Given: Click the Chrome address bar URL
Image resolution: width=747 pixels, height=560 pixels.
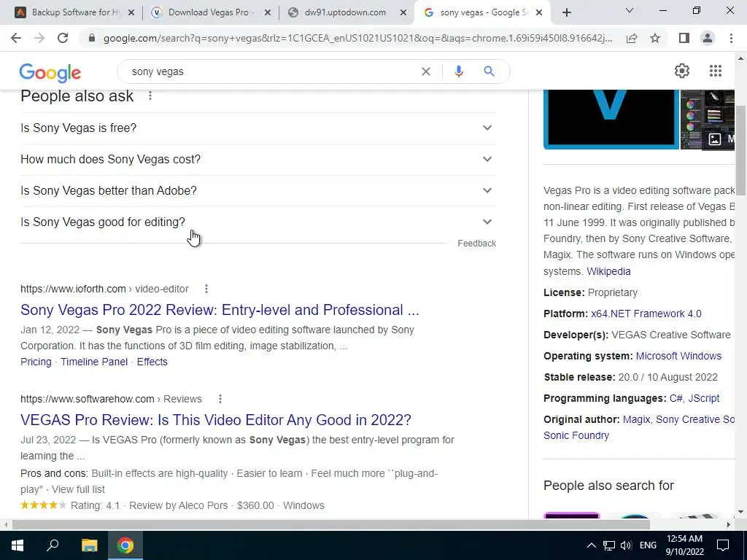Looking at the screenshot, I should [x=357, y=38].
